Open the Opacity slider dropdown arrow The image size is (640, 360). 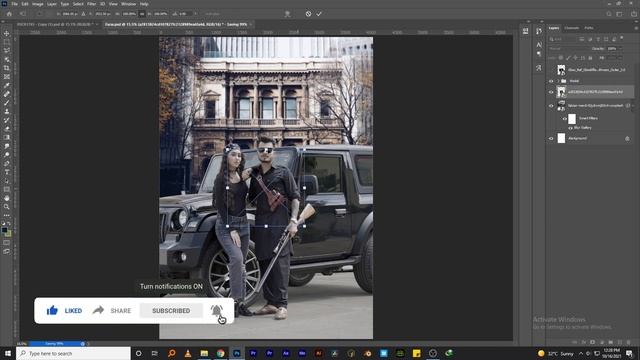pos(620,49)
